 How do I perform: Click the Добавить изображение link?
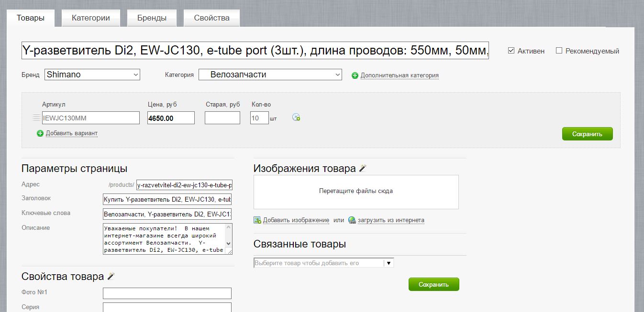296,220
